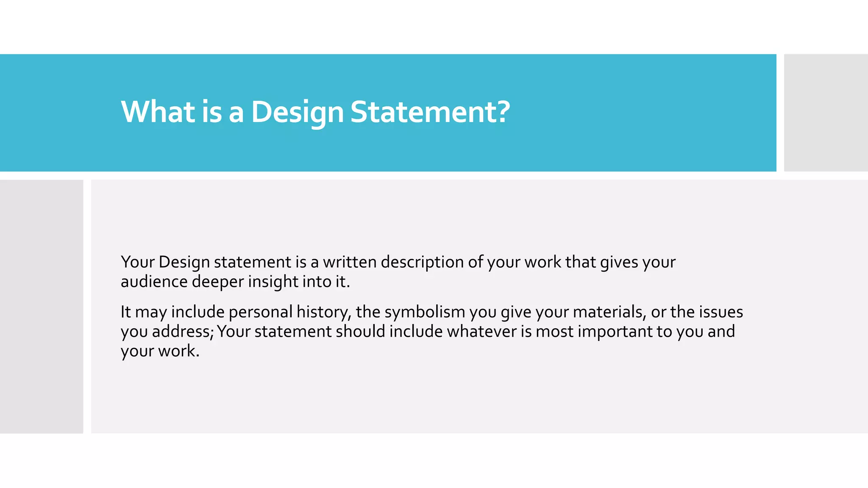Click the tall gray rectangle on left

point(42,306)
